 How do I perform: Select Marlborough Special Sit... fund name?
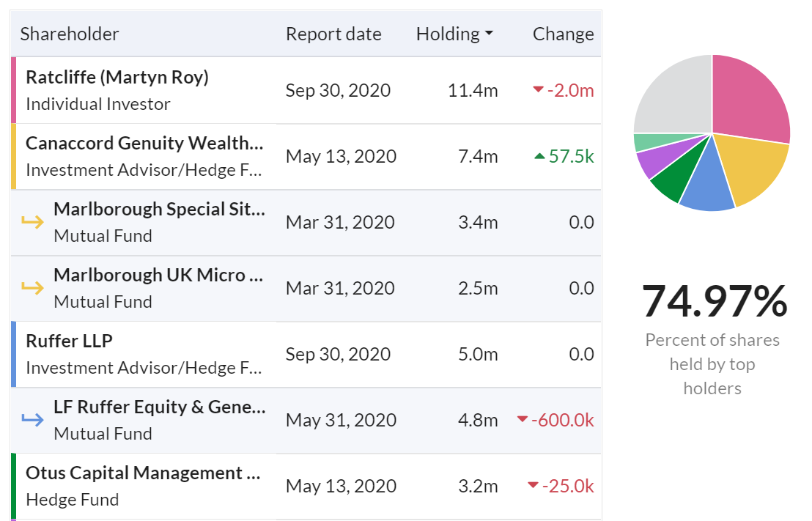point(160,210)
